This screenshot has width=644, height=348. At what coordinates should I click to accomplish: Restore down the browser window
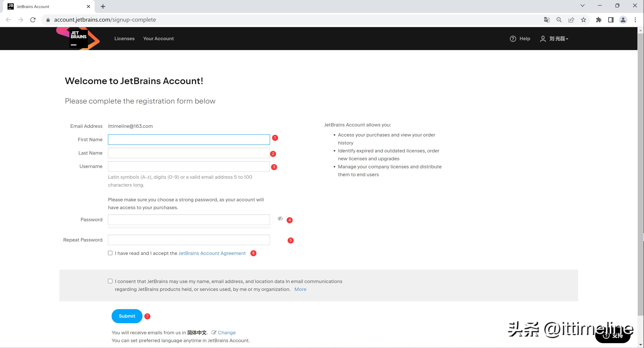(x=617, y=6)
